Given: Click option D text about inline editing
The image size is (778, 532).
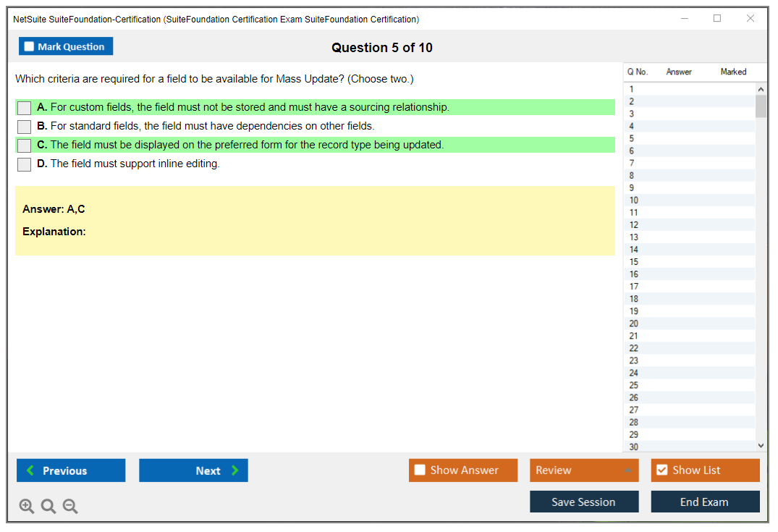Looking at the screenshot, I should tap(135, 164).
